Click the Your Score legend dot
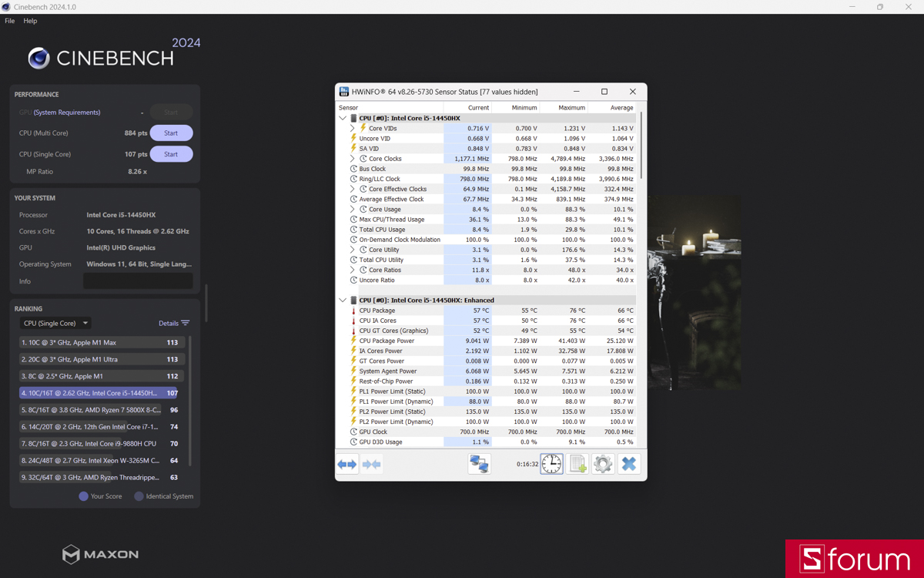The image size is (924, 578). [83, 496]
